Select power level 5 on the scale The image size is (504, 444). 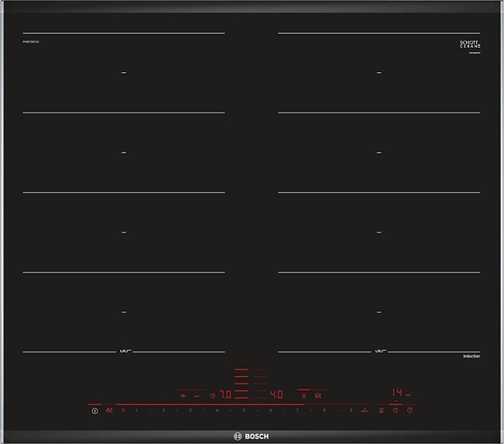(x=244, y=410)
